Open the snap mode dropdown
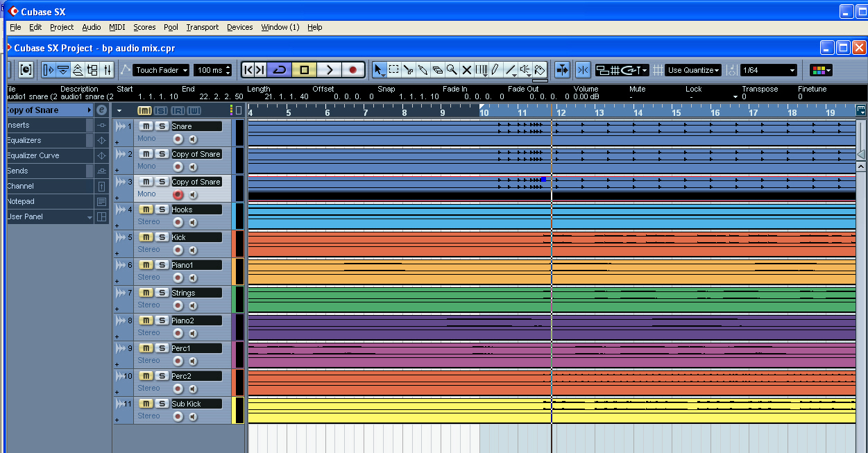The image size is (868, 453). 621,70
